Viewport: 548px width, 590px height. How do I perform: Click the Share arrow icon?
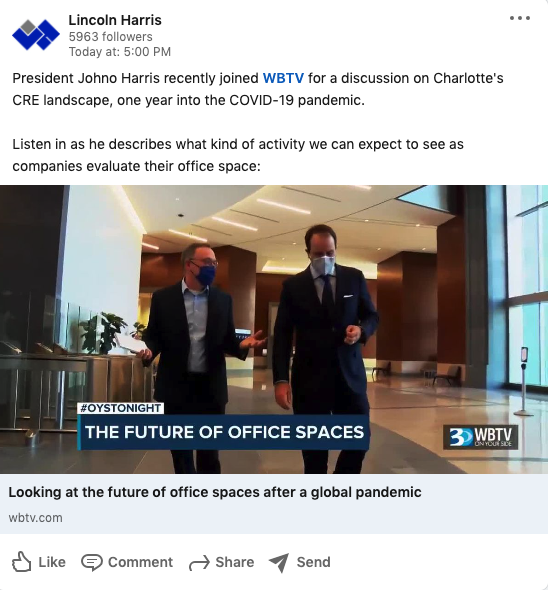pyautogui.click(x=199, y=563)
